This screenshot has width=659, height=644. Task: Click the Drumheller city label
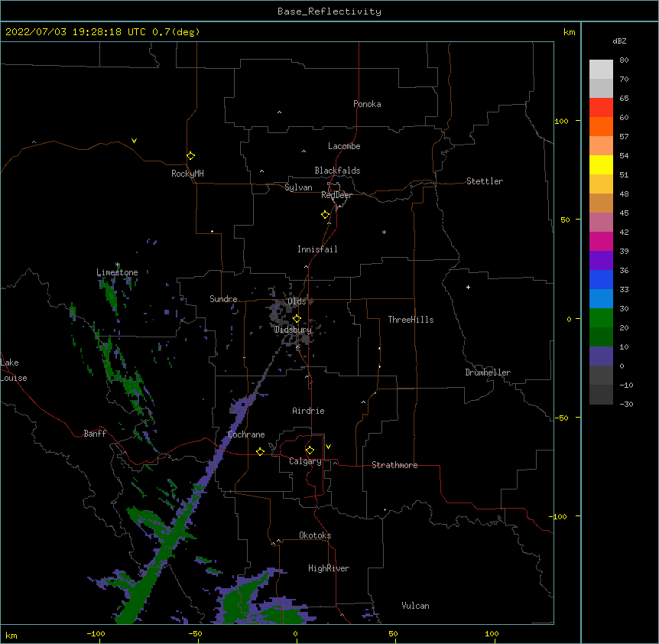click(488, 372)
